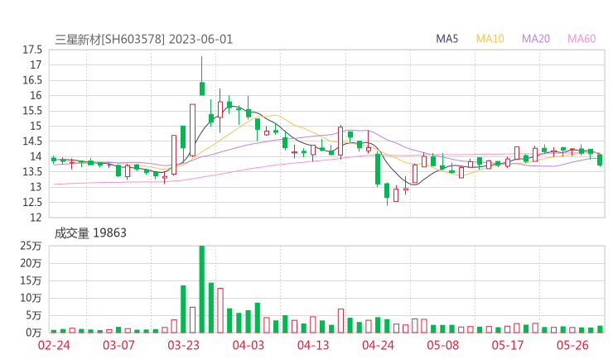Click the 03-23 date label

(183, 345)
